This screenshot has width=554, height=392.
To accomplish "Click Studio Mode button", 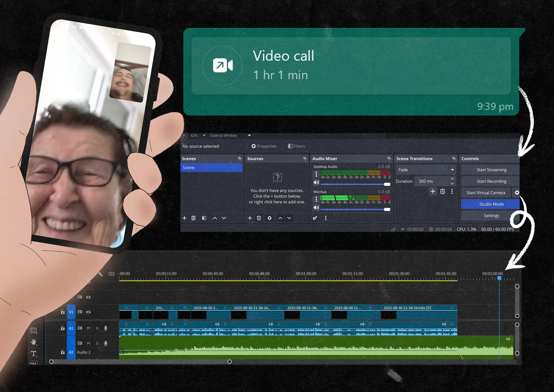I will (x=491, y=204).
